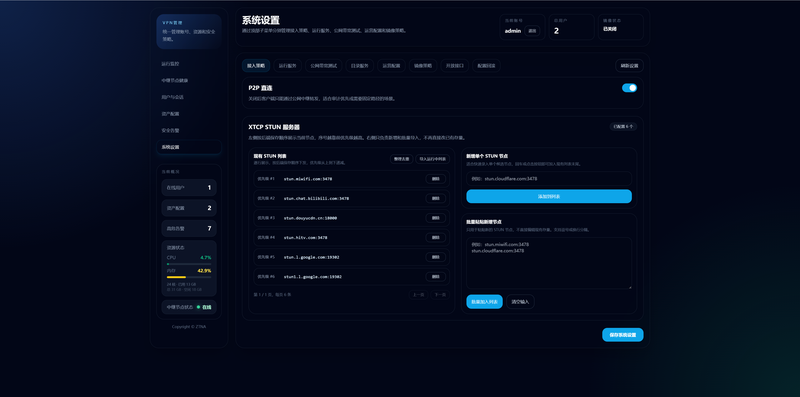
Task: Delete the stun.l.google.com:19302 entry
Action: coord(435,257)
